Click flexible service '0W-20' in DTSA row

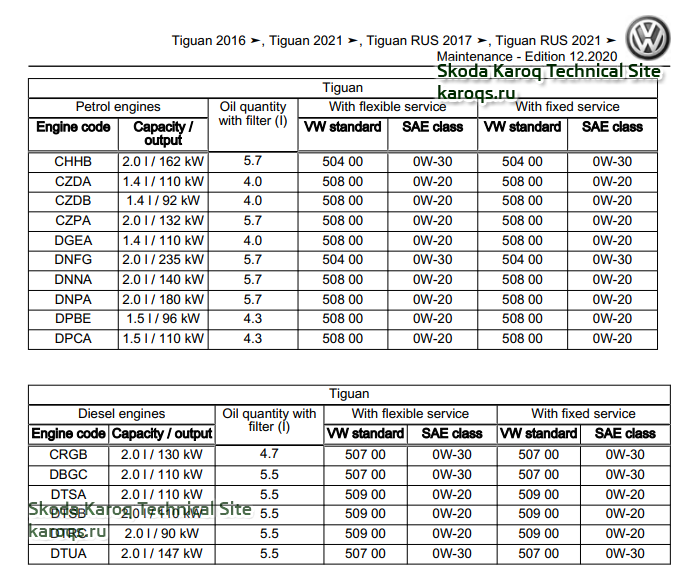point(452,494)
